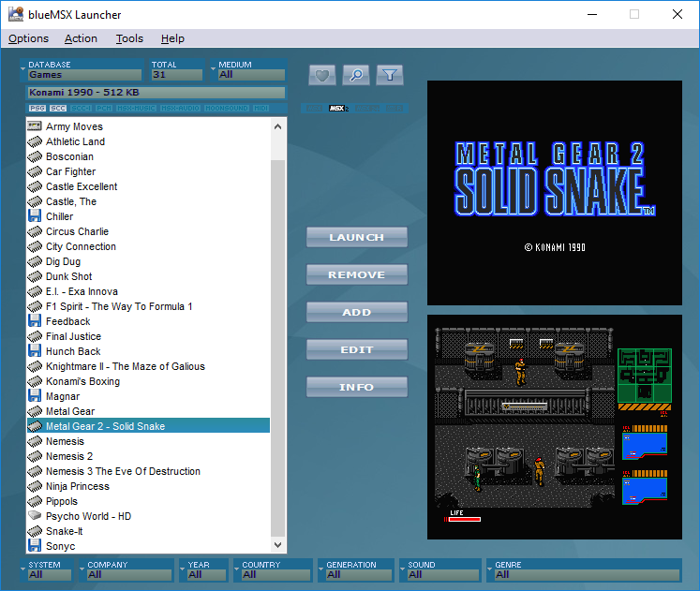Select Metal Gear 2 - Solid Snake entry

(148, 426)
